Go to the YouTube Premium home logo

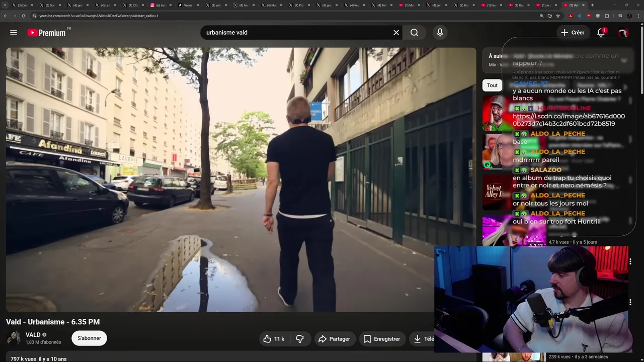[46, 33]
